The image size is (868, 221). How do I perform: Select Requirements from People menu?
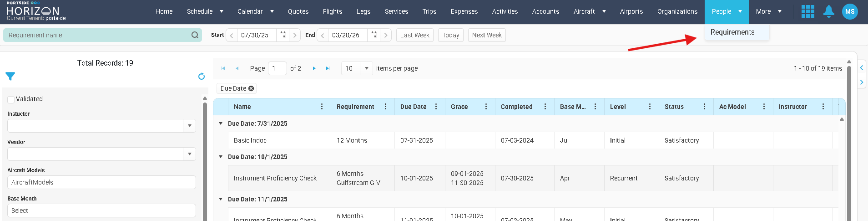pos(732,32)
